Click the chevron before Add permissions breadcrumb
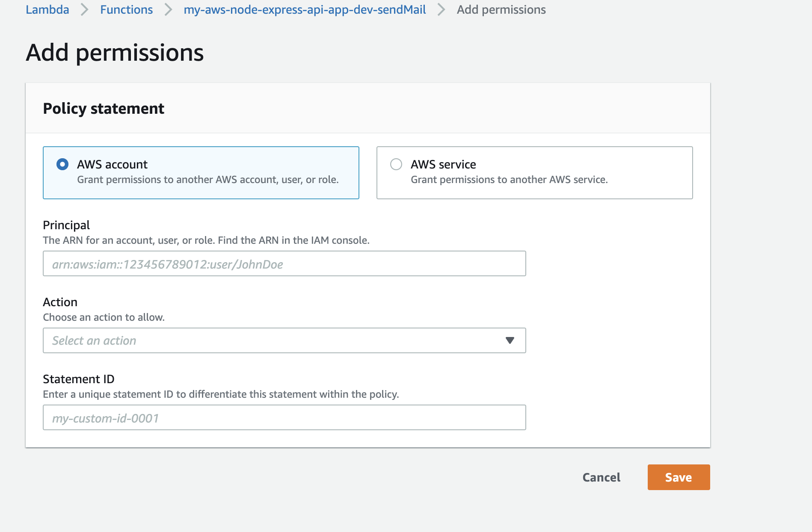The image size is (812, 532). tap(441, 9)
